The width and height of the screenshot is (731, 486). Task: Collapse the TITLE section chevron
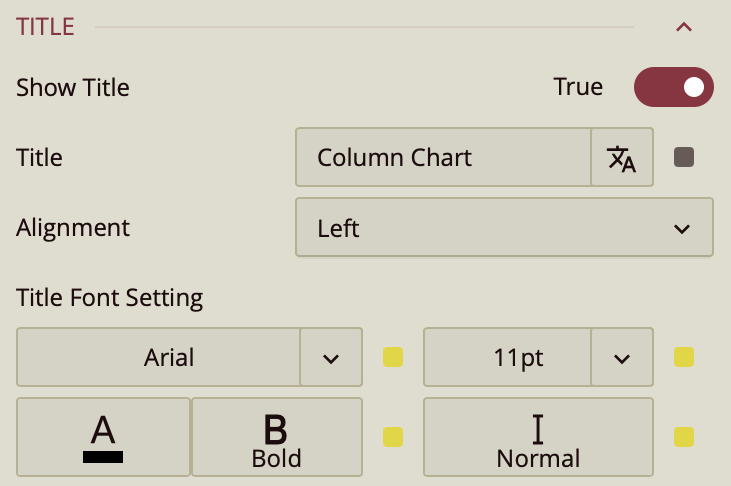tap(684, 27)
